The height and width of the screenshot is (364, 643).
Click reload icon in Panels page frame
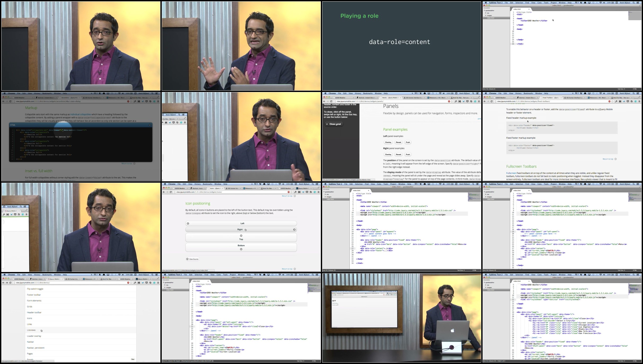[331, 101]
